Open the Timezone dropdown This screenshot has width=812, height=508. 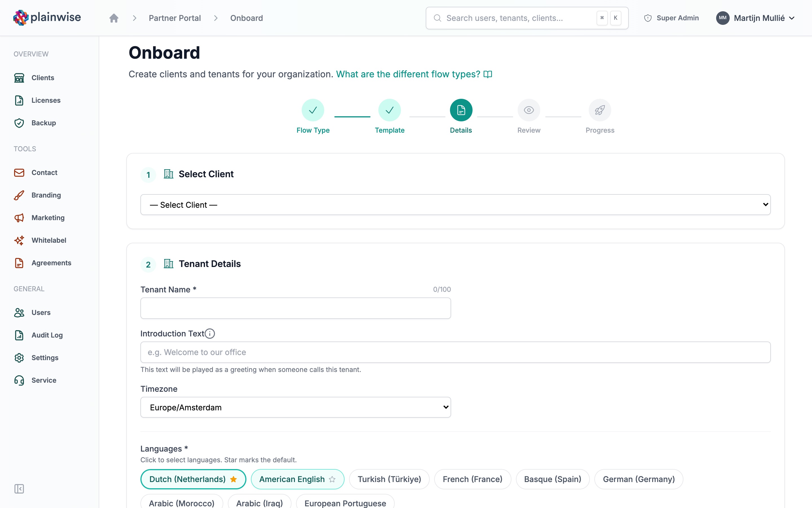click(295, 407)
